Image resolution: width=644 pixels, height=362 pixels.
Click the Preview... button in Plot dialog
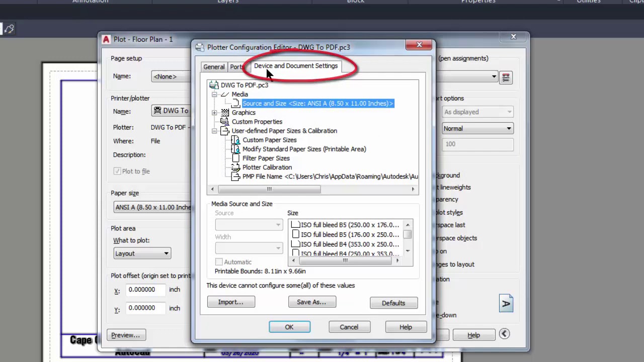[126, 335]
